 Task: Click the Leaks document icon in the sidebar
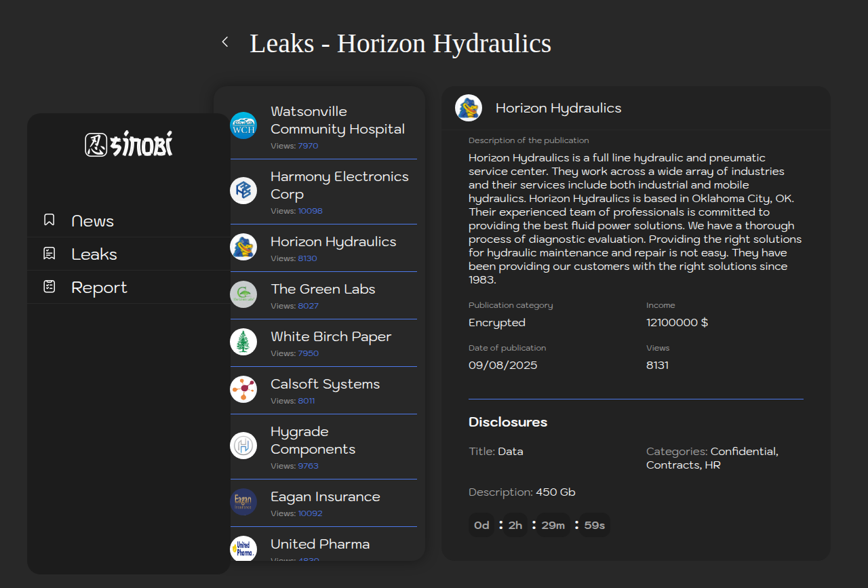pyautogui.click(x=50, y=254)
